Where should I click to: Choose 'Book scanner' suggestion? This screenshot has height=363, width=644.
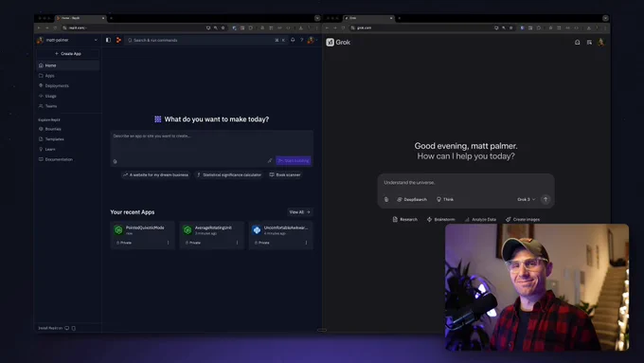[x=285, y=174]
